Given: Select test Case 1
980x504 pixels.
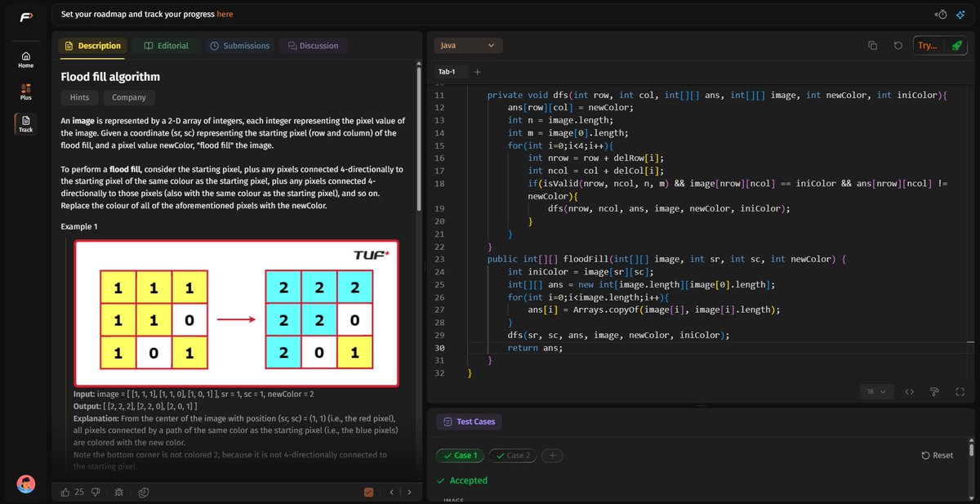Looking at the screenshot, I should (x=461, y=455).
